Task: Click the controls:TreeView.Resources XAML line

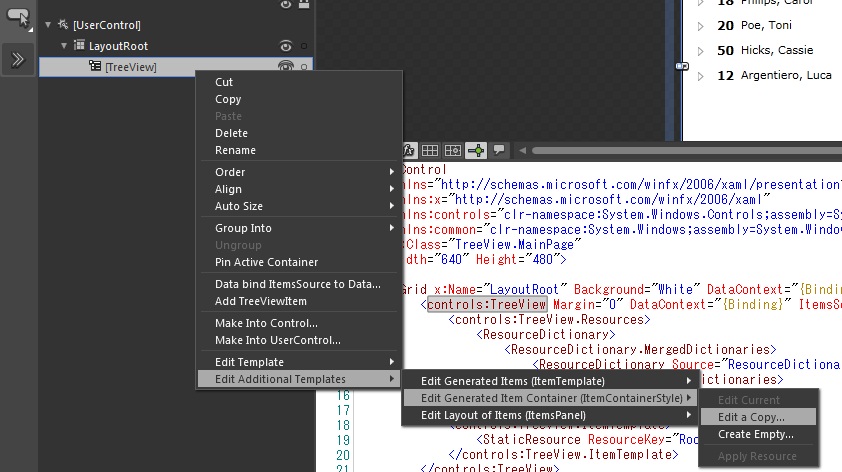Action: pos(549,319)
